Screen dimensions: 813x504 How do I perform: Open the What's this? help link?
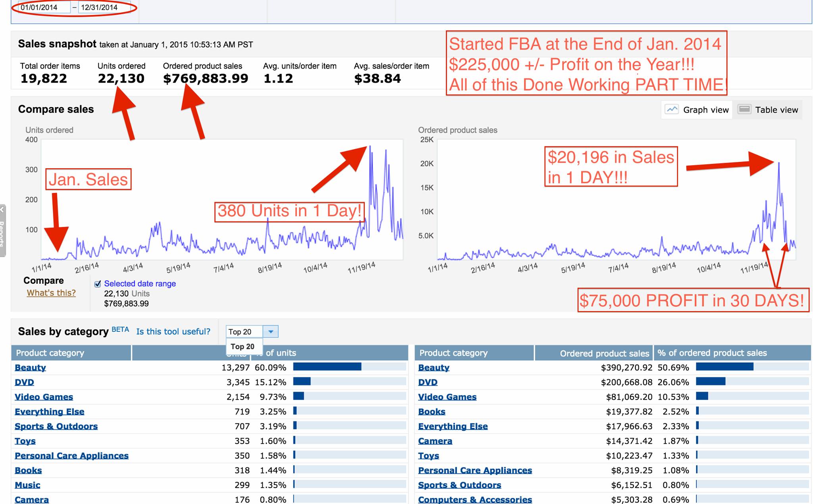51,293
